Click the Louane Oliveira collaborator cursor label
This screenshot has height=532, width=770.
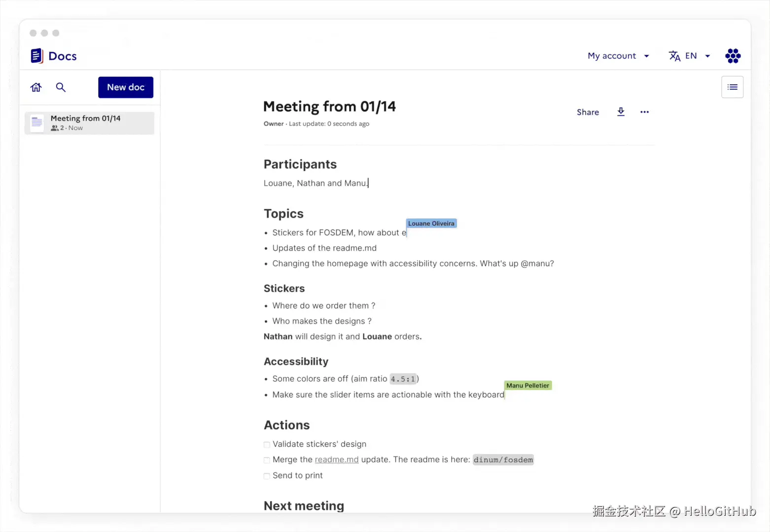pos(431,223)
